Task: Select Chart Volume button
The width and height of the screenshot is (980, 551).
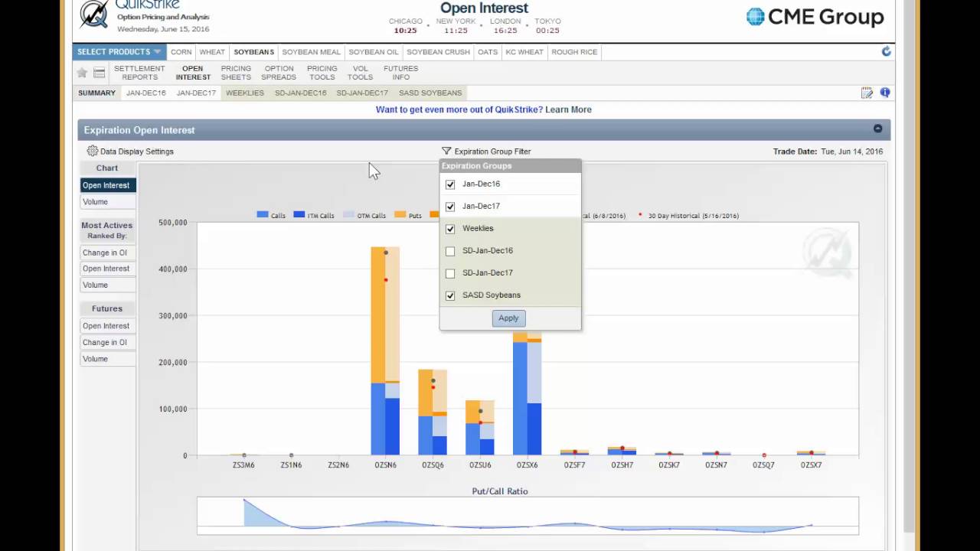Action: [x=108, y=201]
